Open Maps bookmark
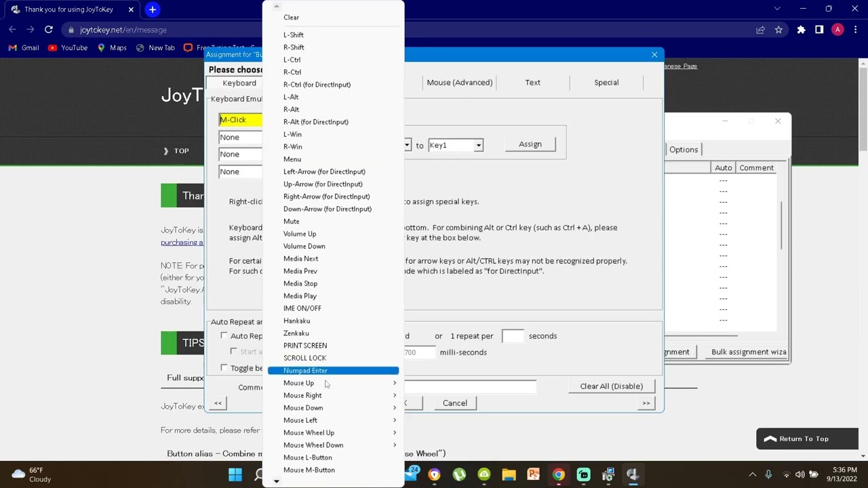Image resolution: width=868 pixels, height=488 pixels. click(x=112, y=47)
